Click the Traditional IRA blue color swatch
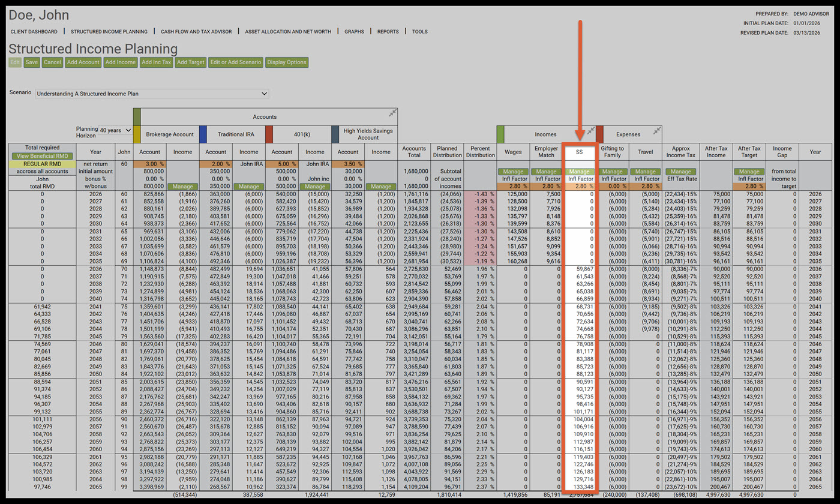The width and height of the screenshot is (840, 504). click(x=203, y=134)
